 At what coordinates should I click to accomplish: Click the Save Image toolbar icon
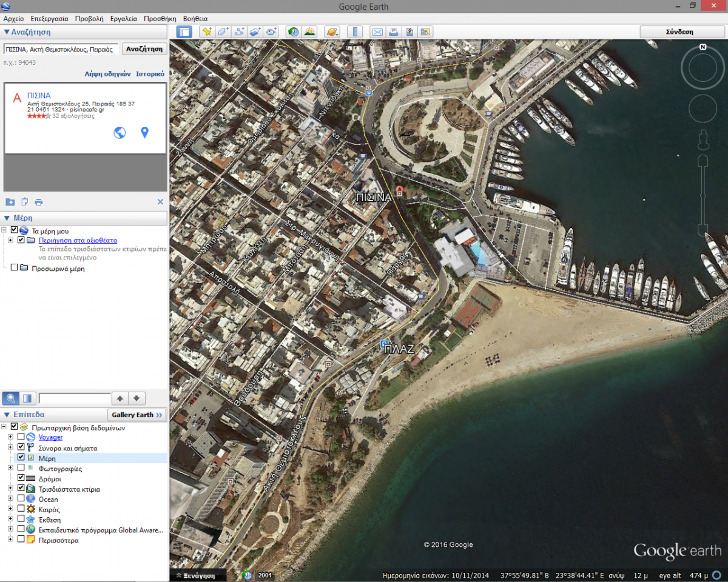tap(409, 32)
